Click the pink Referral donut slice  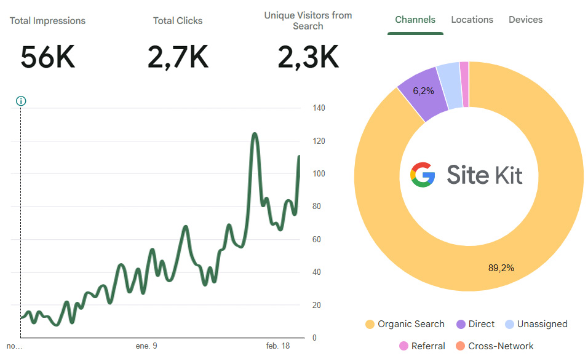coord(465,84)
